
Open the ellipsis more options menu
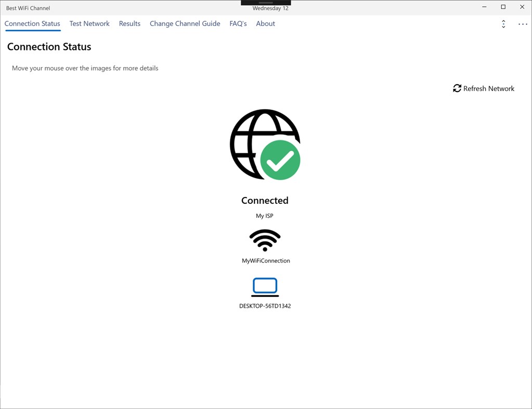coord(522,24)
